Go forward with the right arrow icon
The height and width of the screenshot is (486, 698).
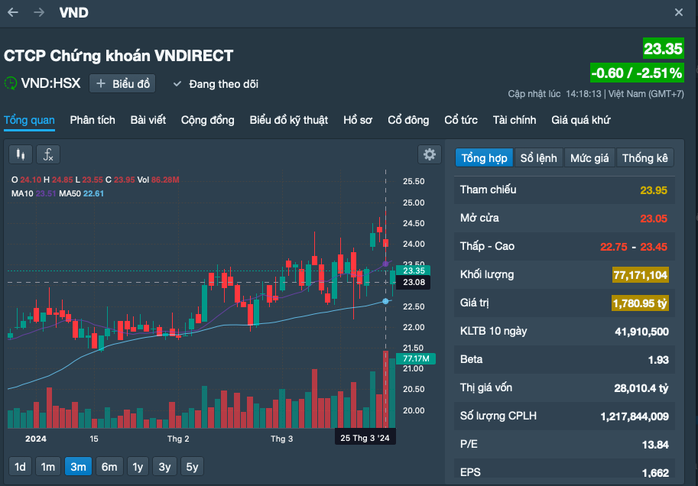[39, 12]
